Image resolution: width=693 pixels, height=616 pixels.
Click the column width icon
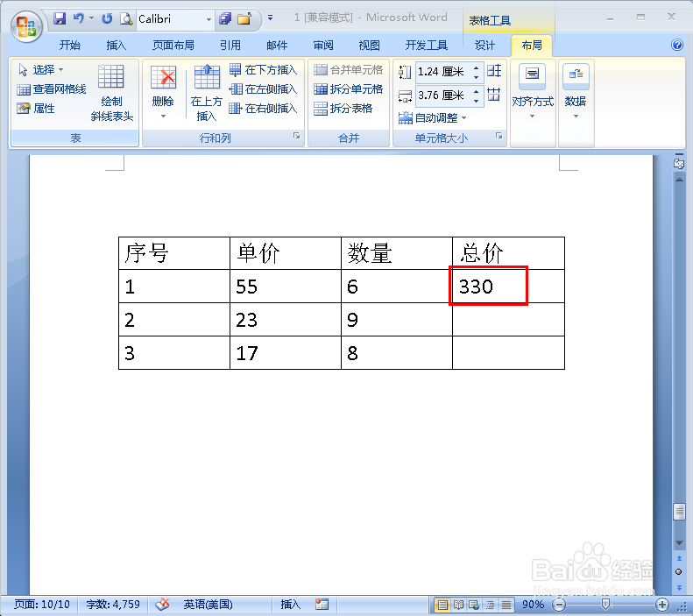pos(405,96)
